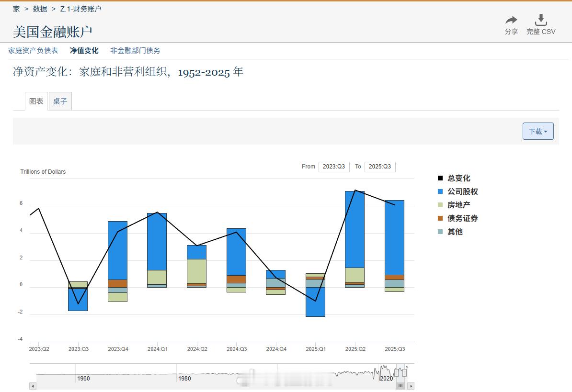Open the 下载 dropdown menu
The image size is (572, 392).
click(538, 131)
